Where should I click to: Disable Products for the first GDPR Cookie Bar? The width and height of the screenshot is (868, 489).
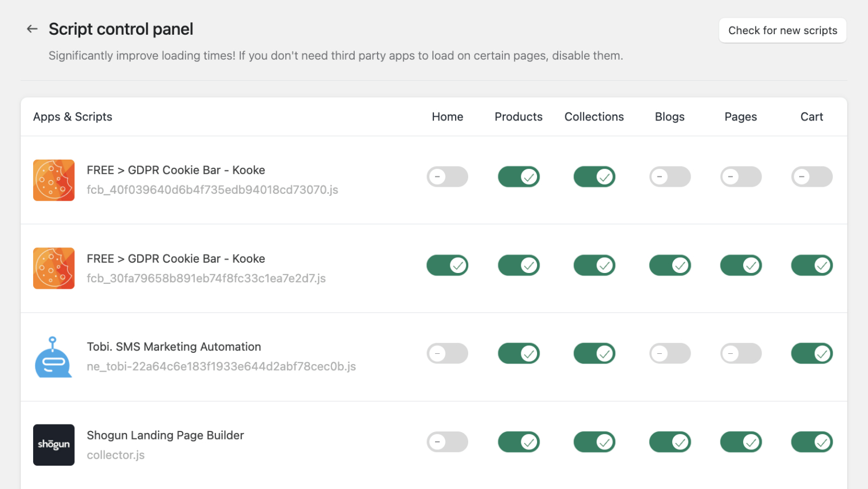[519, 176]
